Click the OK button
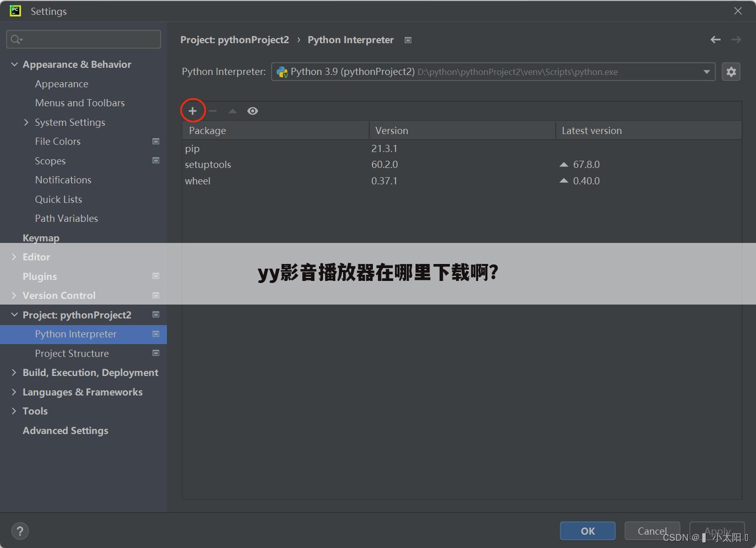 pyautogui.click(x=588, y=531)
